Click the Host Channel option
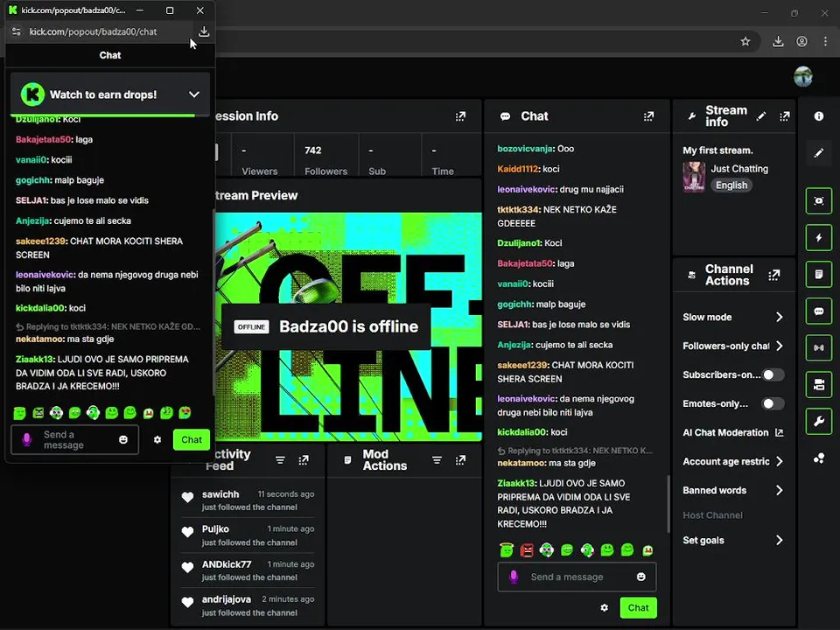 pos(712,515)
